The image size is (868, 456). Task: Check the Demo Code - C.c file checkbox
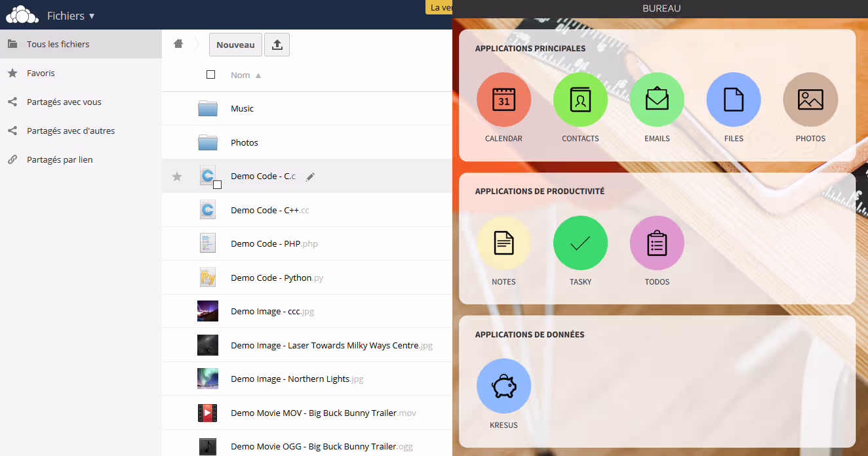click(x=218, y=185)
